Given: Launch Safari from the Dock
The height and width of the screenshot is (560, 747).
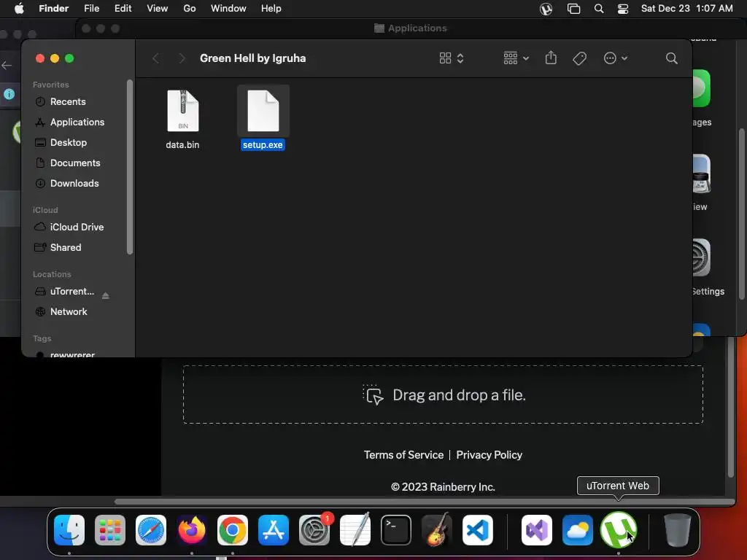Looking at the screenshot, I should (x=151, y=530).
